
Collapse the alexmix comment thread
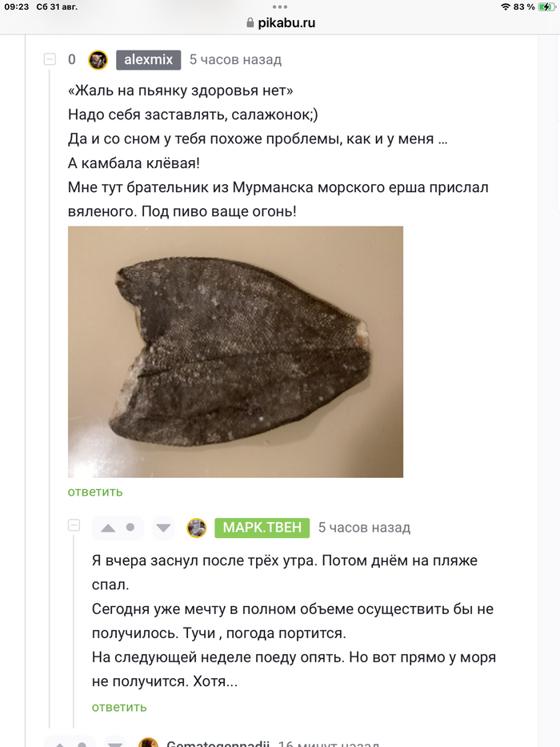tap(50, 60)
